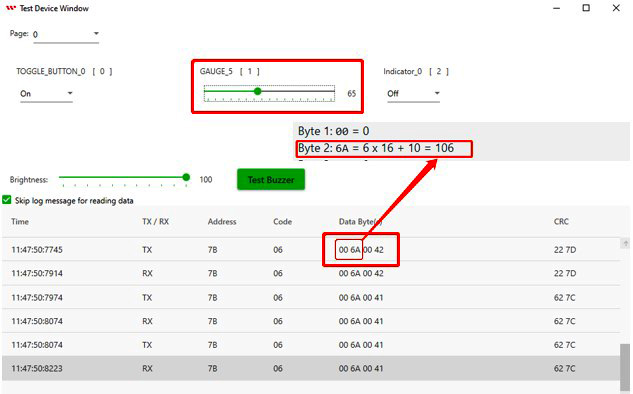Image resolution: width=633 pixels, height=394 pixels.
Task: Select the Time column header
Action: pos(20,222)
